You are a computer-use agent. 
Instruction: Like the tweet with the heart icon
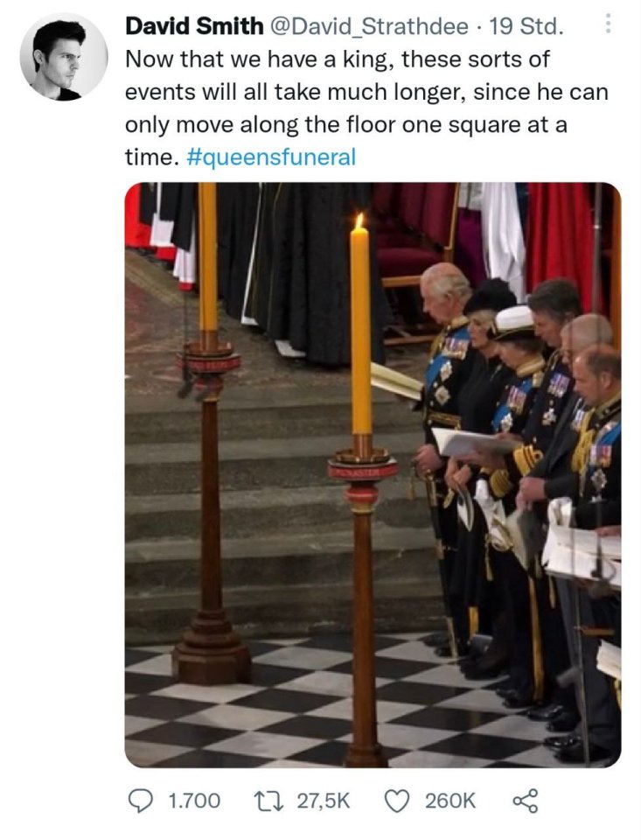[397, 801]
